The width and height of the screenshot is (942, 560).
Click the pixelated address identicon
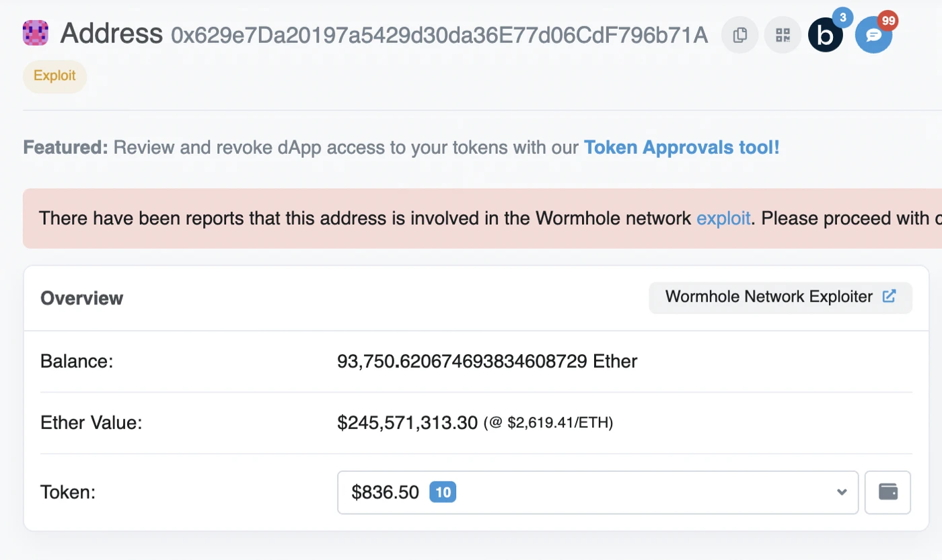[x=35, y=33]
